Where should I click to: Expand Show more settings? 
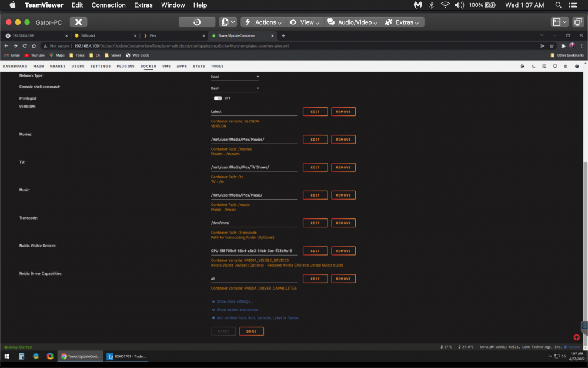(x=233, y=301)
